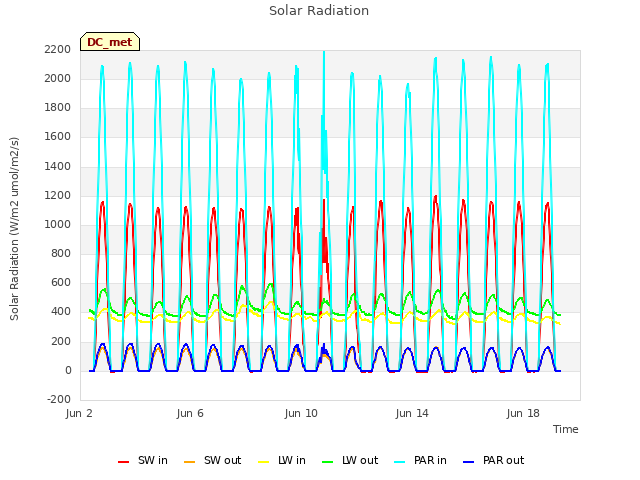
Task: Click the 2200 y-axis tick label
Action: pyautogui.click(x=58, y=49)
